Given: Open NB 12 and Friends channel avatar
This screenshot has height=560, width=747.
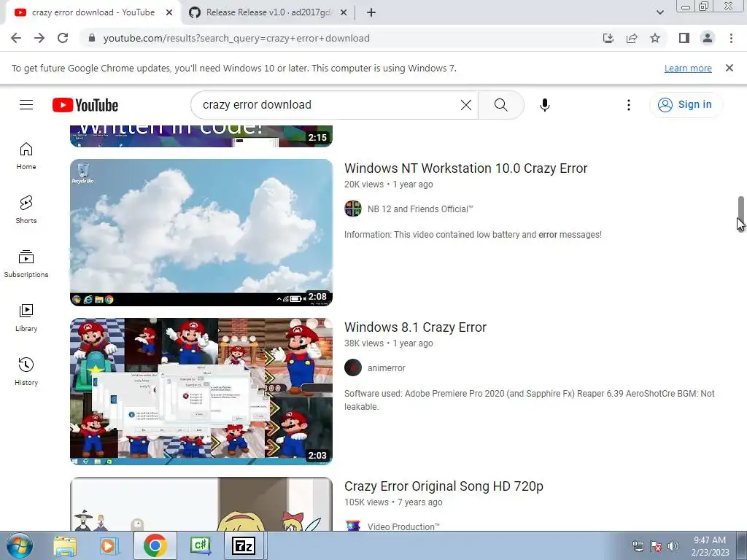Looking at the screenshot, I should (353, 209).
